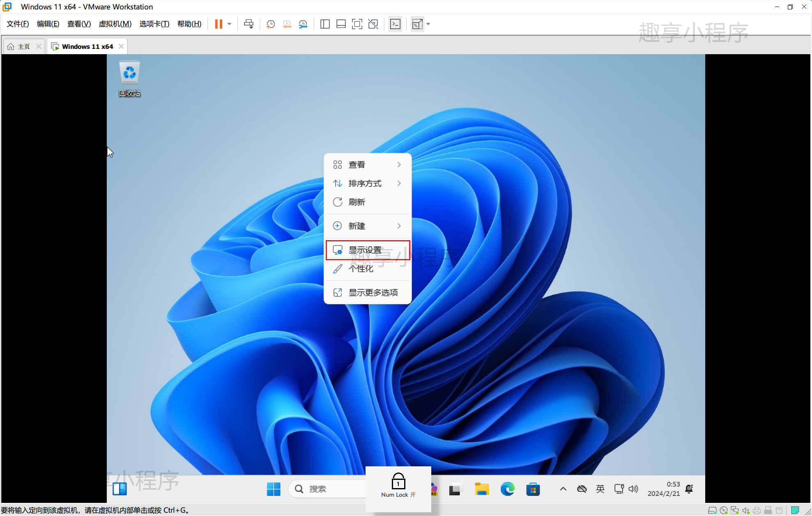
Task: Open the 帮助(H) menu
Action: click(189, 24)
